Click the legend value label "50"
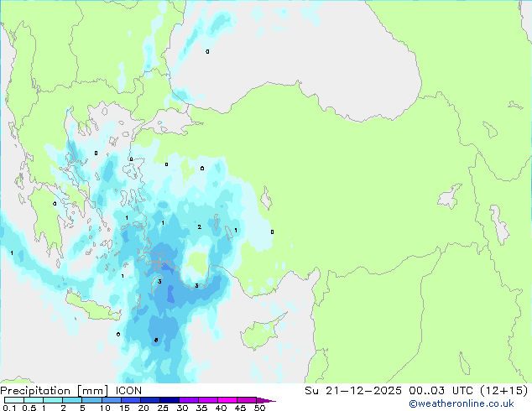This screenshot has width=532, height=411. pos(259,408)
